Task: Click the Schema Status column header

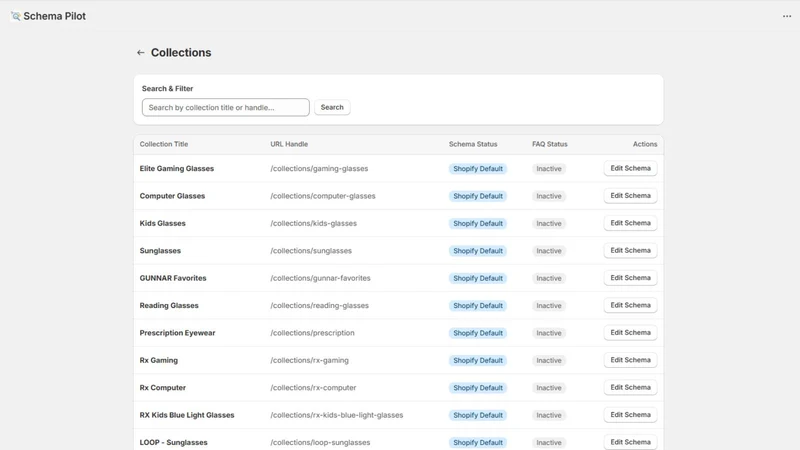Action: click(x=473, y=144)
